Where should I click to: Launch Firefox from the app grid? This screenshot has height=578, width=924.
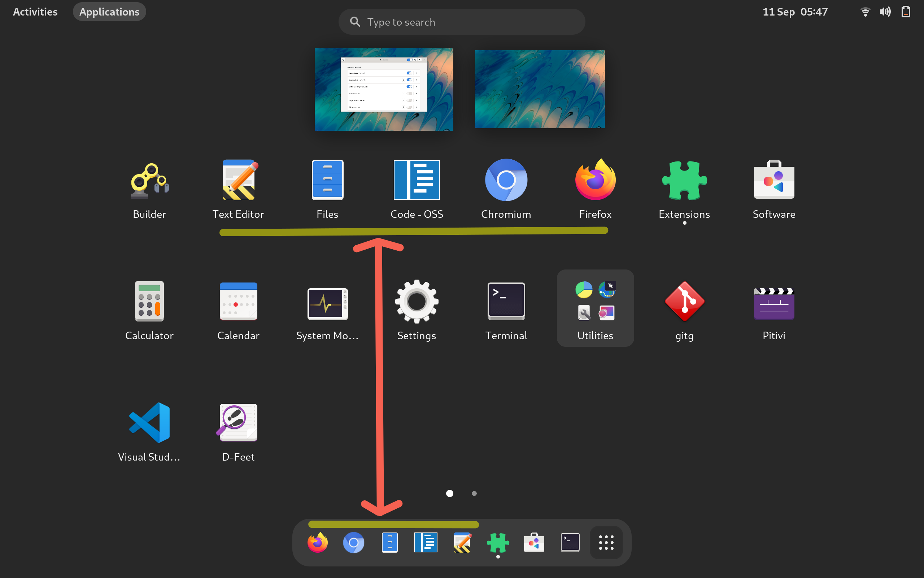(595, 189)
